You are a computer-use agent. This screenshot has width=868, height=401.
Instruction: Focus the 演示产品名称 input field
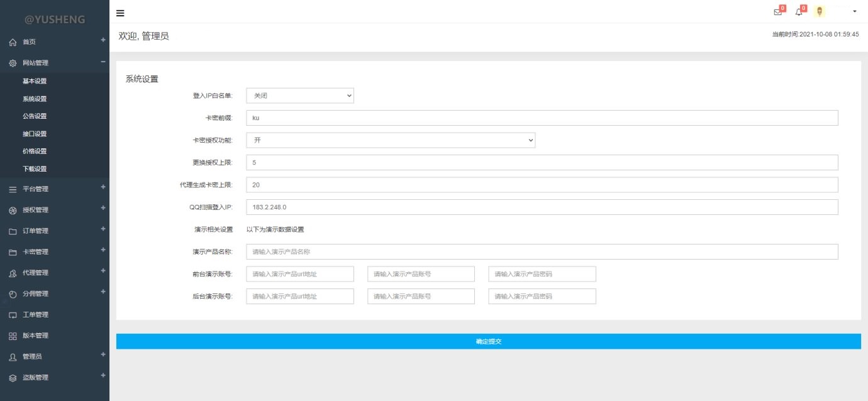coord(542,251)
